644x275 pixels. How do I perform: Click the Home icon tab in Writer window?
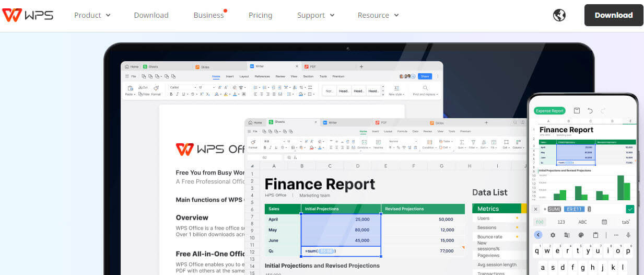(132, 66)
